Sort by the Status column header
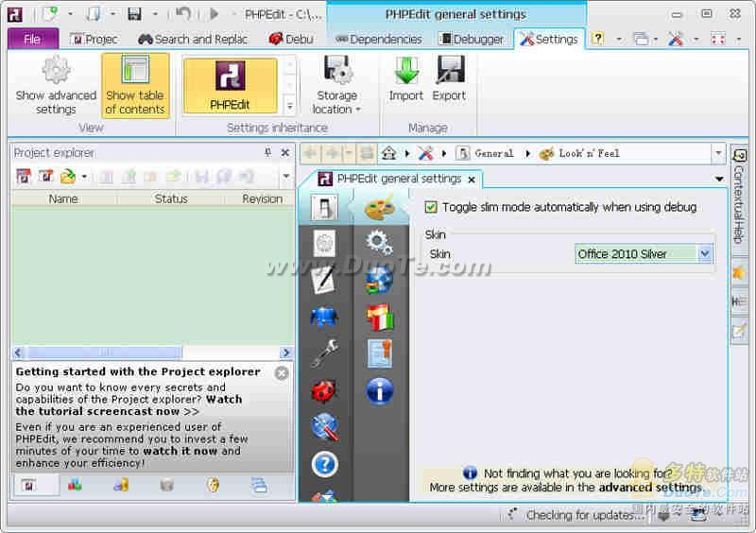756x533 pixels. coord(171,198)
